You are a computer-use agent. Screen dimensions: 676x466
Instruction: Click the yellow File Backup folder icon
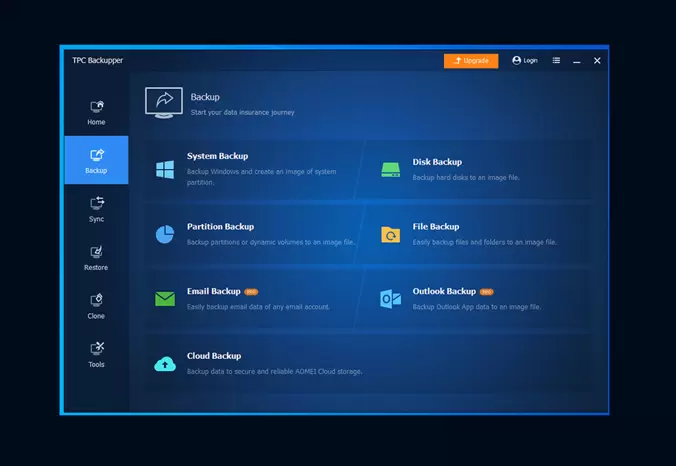tap(390, 235)
